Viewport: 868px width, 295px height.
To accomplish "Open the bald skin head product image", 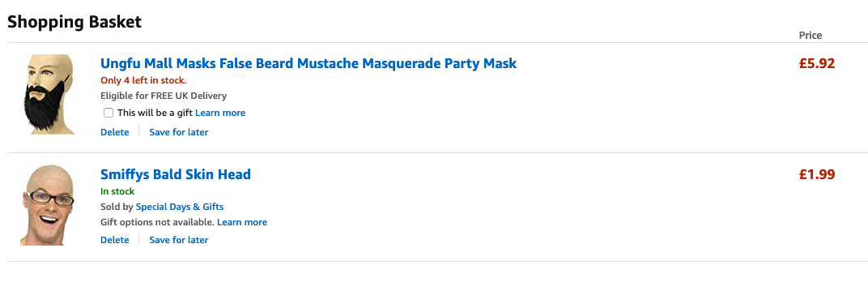I will click(47, 206).
